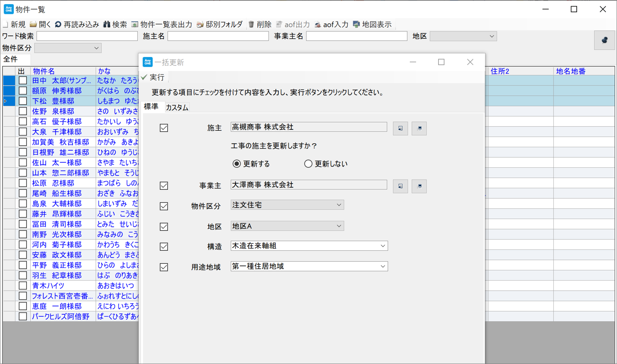Click the 大澤商事 株式会社 事業主 field

point(308,185)
